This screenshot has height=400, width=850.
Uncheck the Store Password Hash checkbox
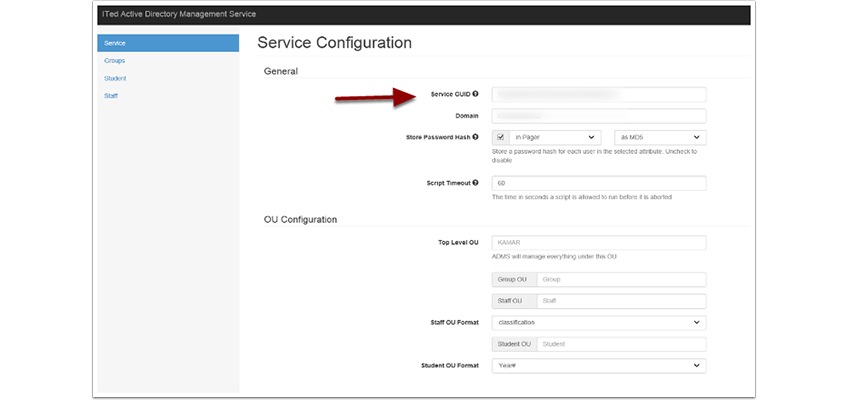[x=501, y=138]
